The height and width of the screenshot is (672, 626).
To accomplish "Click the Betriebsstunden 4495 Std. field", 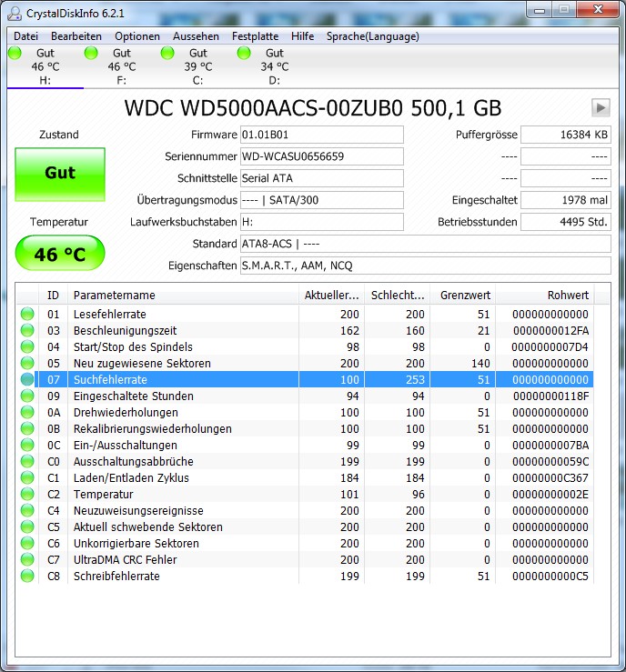I will [x=566, y=222].
